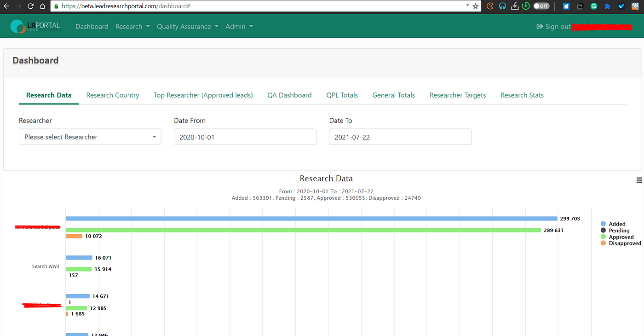This screenshot has width=644, height=336.
Task: Click the chain link extension icon
Action: [x=580, y=6]
